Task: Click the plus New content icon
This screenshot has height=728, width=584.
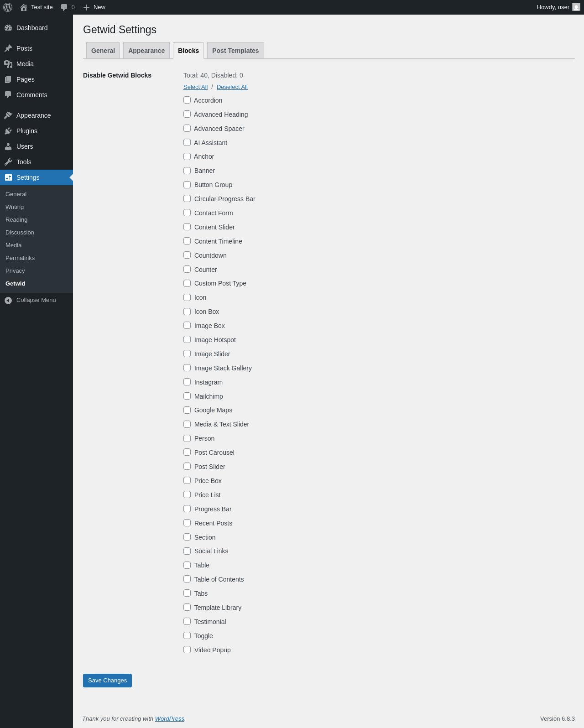Action: coord(86,7)
